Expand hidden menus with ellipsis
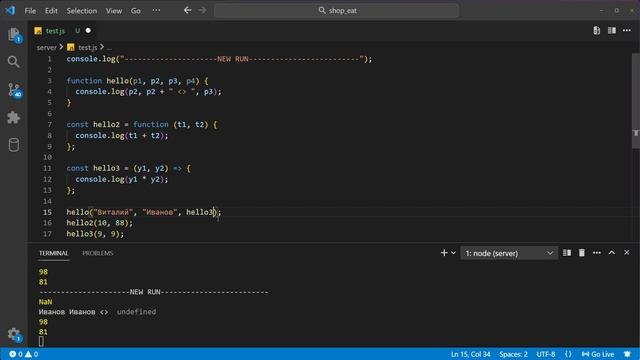 [x=156, y=11]
